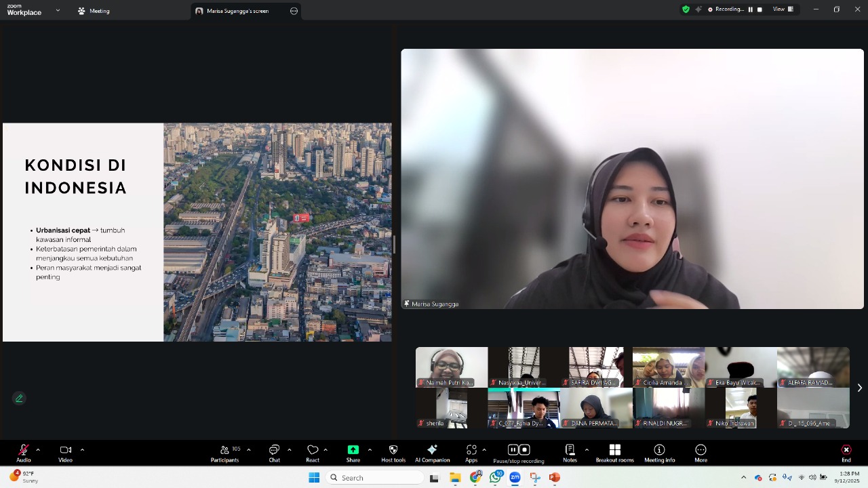Open Zoom Notes
The width and height of the screenshot is (868, 488).
(570, 454)
